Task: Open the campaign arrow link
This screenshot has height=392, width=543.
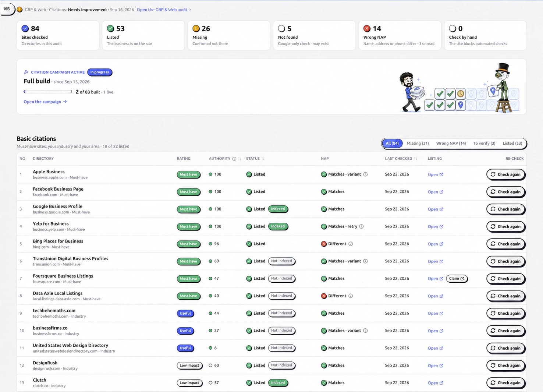Action: coord(45,102)
